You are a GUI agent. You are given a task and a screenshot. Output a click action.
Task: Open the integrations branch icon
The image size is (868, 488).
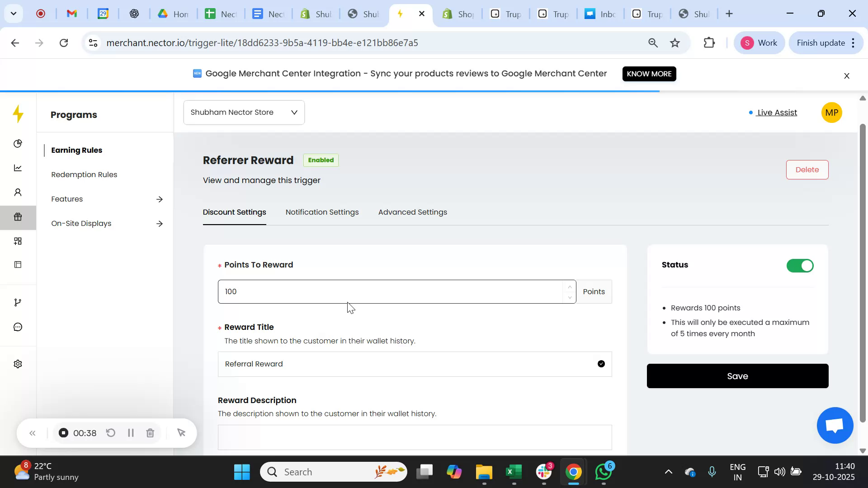18,302
